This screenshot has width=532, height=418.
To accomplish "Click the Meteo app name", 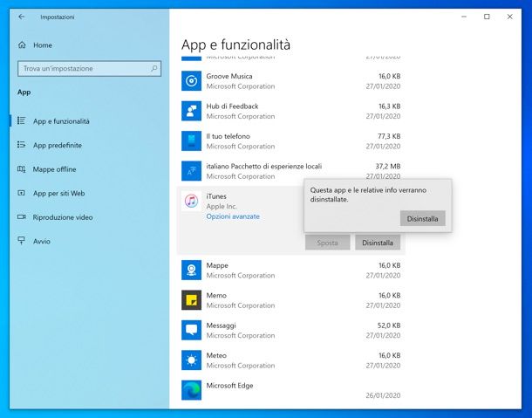I will (216, 355).
